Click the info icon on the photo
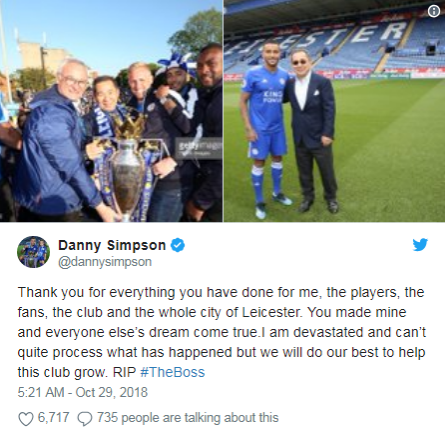 (x=434, y=12)
